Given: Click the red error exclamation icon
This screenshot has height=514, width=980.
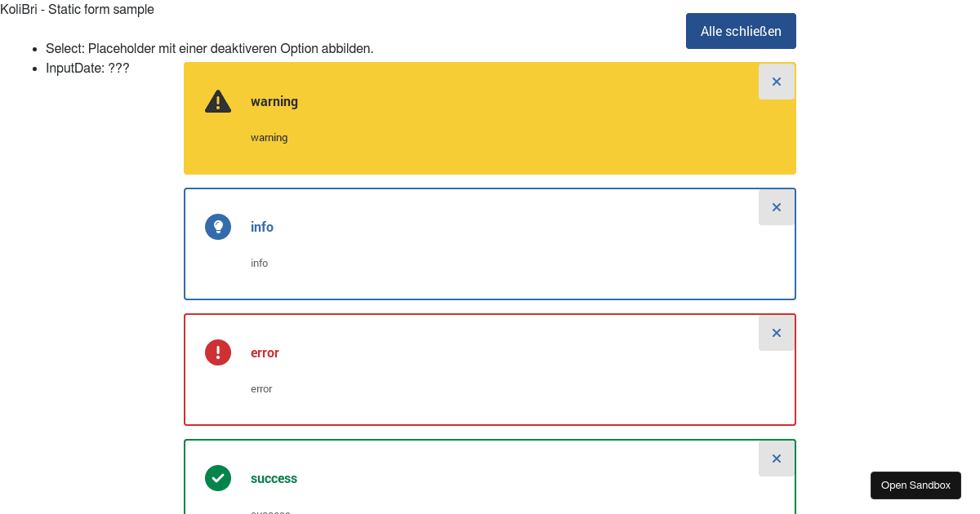Looking at the screenshot, I should (x=218, y=352).
